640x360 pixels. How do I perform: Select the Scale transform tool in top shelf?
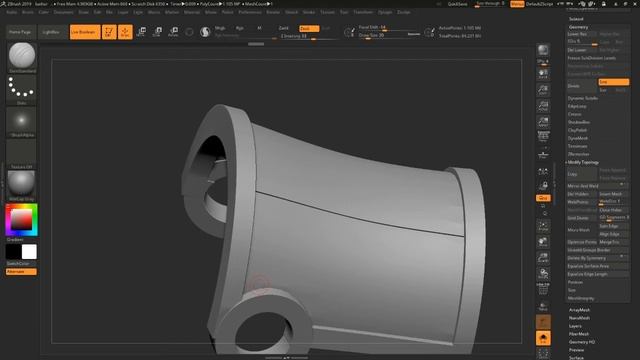(157, 31)
